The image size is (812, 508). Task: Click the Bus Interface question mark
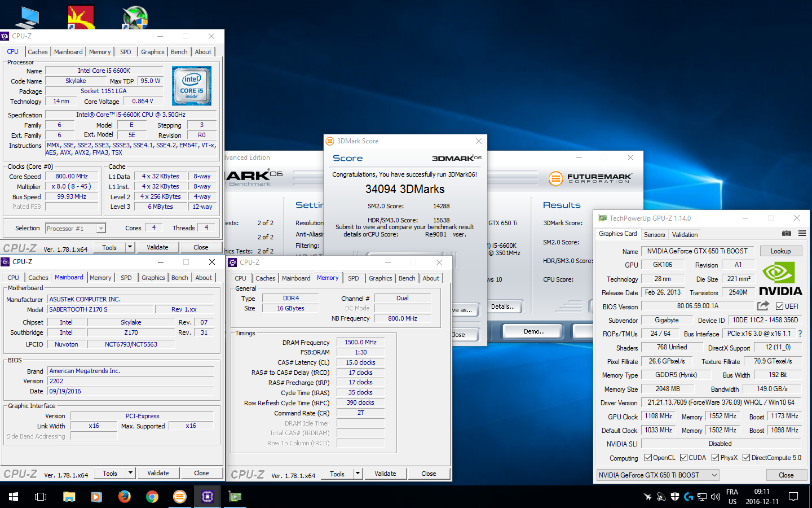click(800, 334)
